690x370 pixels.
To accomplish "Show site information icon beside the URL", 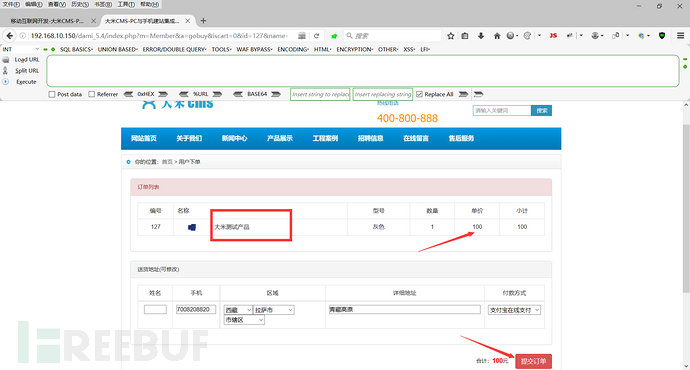I will click(x=22, y=36).
